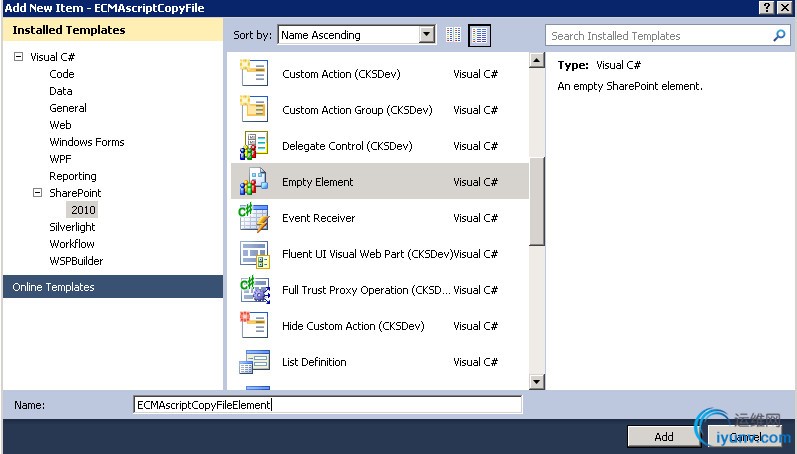Click the Custom Action Group (CKSDev) template icon
Screen dimensions: 797x454
tap(254, 109)
